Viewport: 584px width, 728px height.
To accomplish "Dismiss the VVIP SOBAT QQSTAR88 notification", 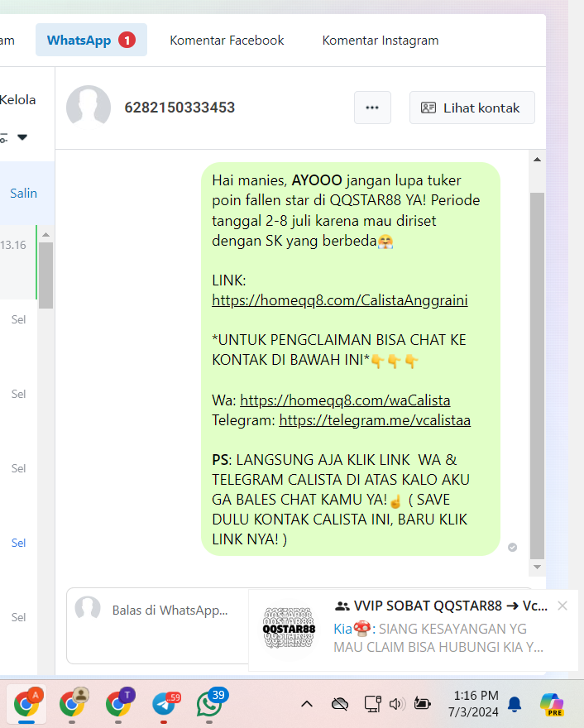I will coord(562,606).
